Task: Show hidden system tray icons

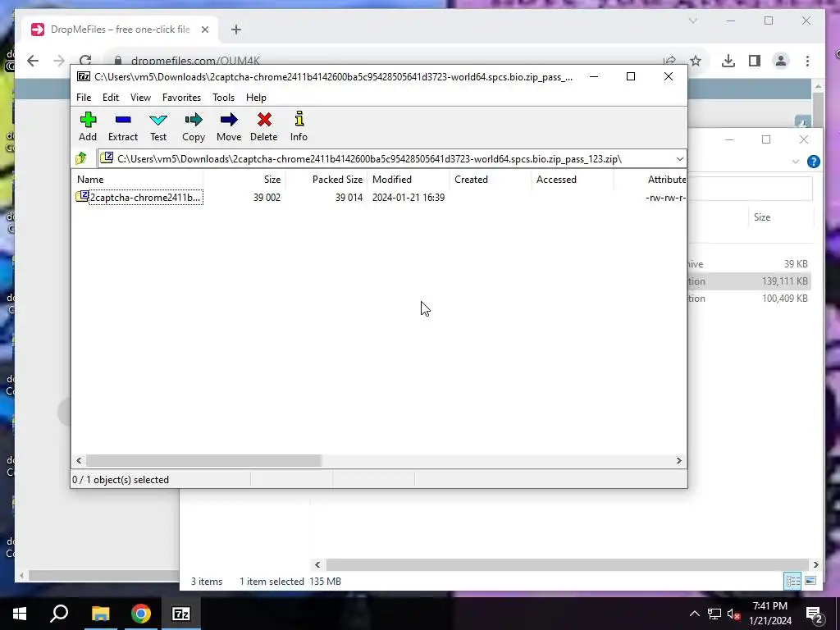Action: [694, 614]
